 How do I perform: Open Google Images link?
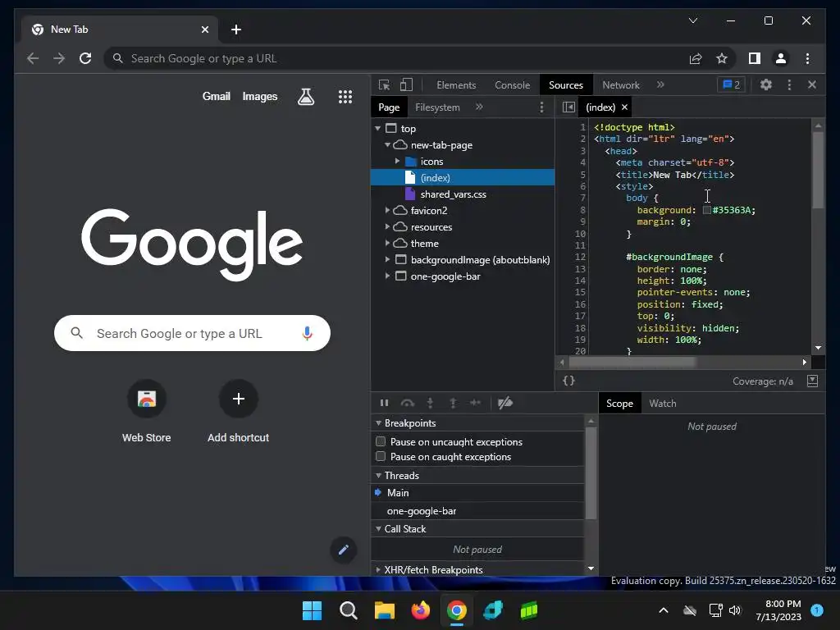(x=260, y=97)
